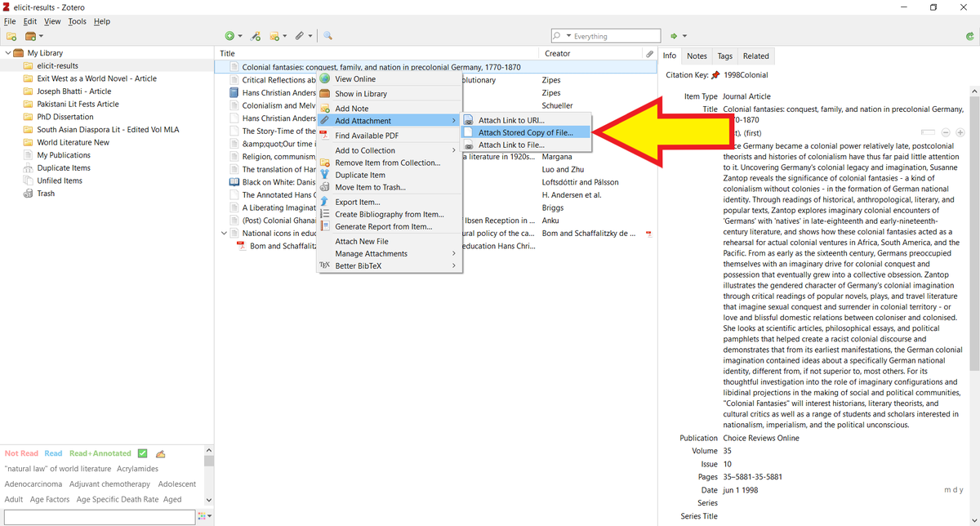Image resolution: width=980 pixels, height=526 pixels.
Task: Click the plus button near the Title field
Action: coord(960,131)
